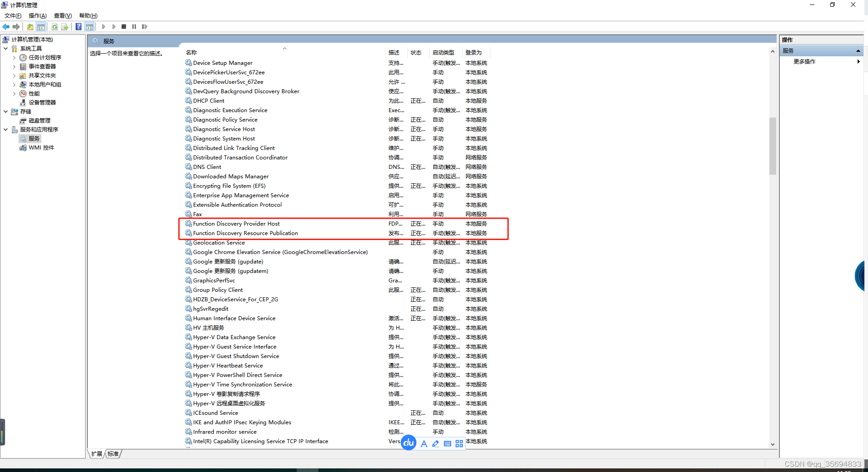Click the Stop service square icon

pos(124,27)
